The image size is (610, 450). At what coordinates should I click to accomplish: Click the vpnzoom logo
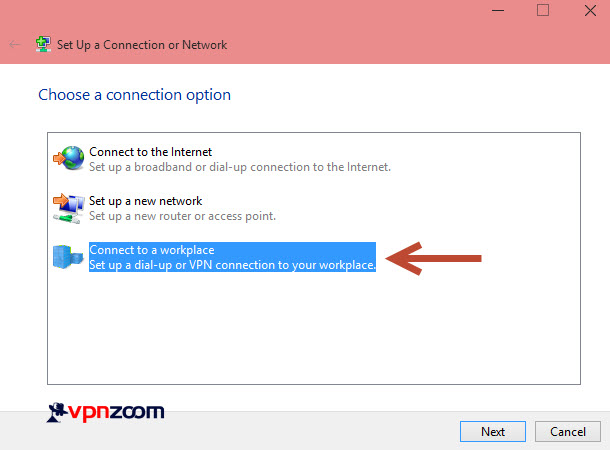pyautogui.click(x=105, y=412)
